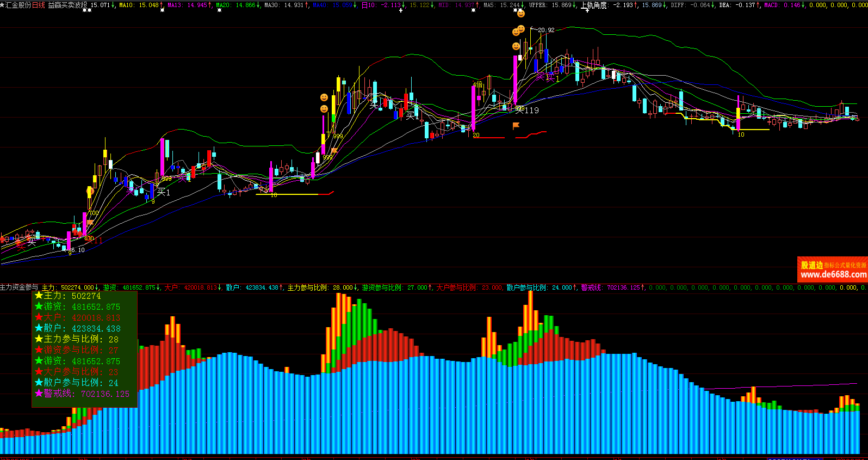This screenshot has height=460, width=868.
Task: Open the 益赢买卖波段 indicator name
Action: (67, 5)
